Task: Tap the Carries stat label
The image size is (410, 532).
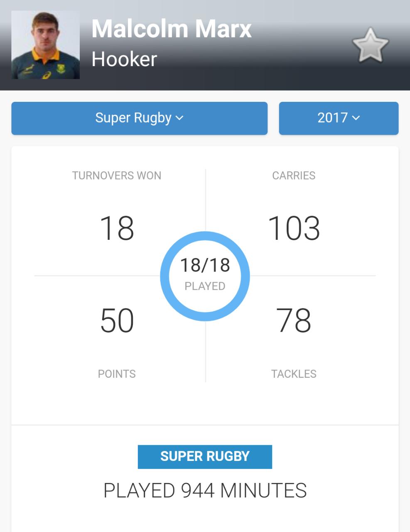Action: click(x=294, y=175)
